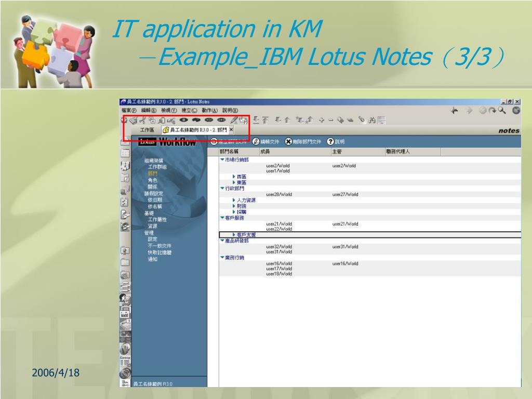Open 資源 in the navigation pane
The image size is (532, 399).
tap(153, 226)
